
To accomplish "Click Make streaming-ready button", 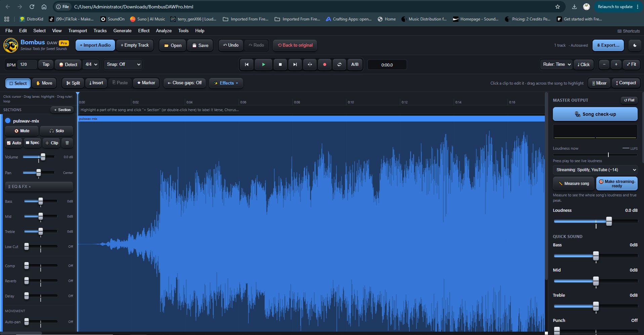I will pos(617,184).
